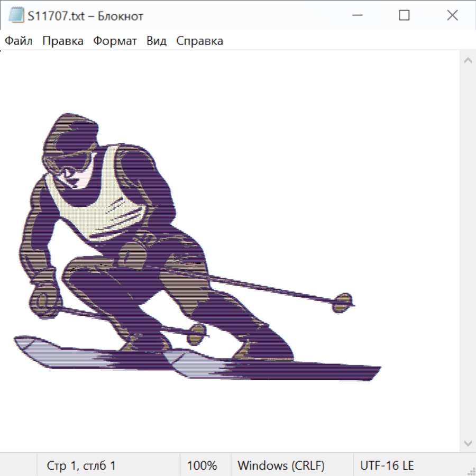Click the right ski pole basket

coord(343,301)
